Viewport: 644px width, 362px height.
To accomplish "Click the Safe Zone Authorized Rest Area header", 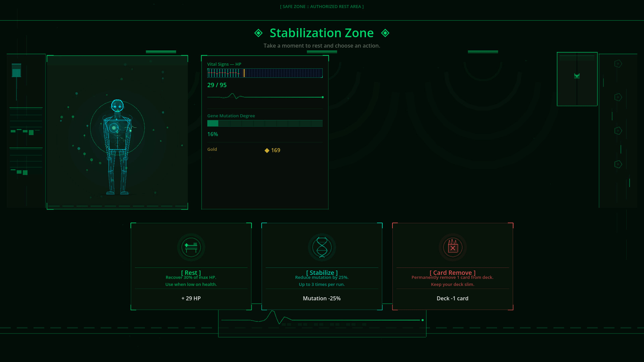I will click(322, 6).
